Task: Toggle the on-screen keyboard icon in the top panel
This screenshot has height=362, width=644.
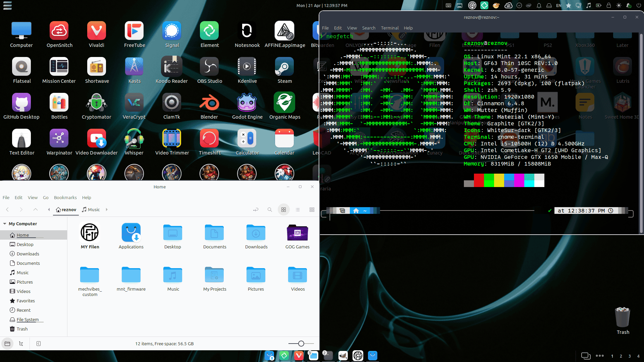Action: [x=448, y=5]
